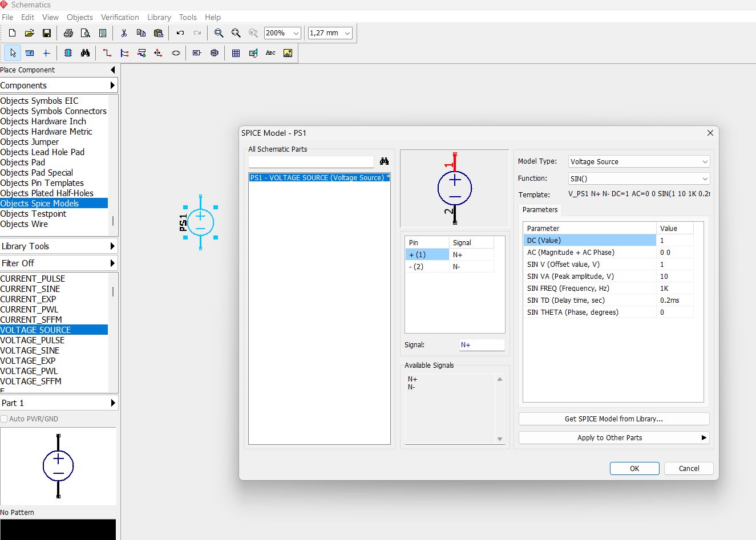Click Get SPICE Model from Library button
This screenshot has width=756, height=540.
[613, 419]
